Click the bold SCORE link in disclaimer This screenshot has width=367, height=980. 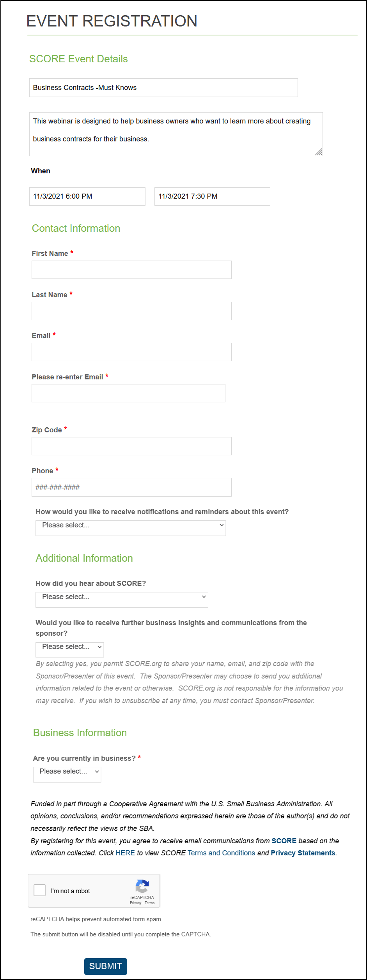pyautogui.click(x=284, y=841)
